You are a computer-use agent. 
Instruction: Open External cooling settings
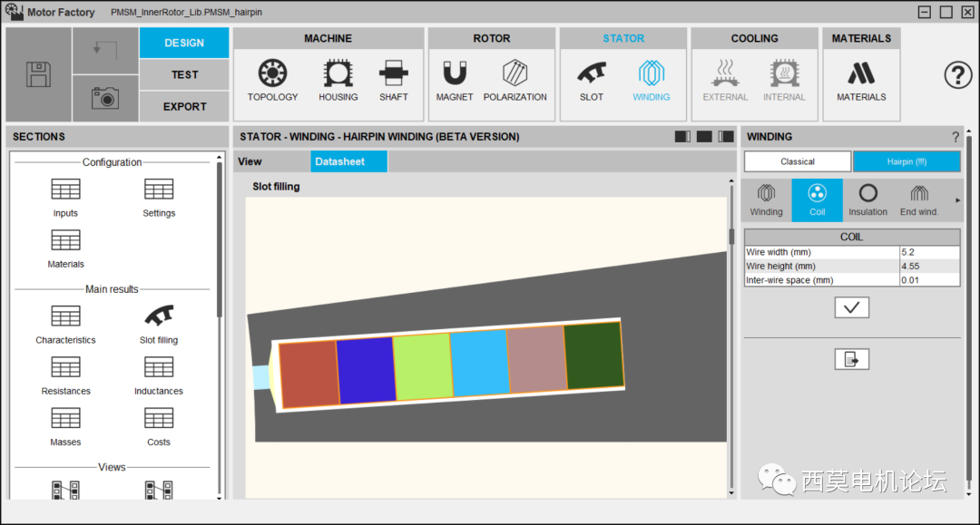pos(725,81)
